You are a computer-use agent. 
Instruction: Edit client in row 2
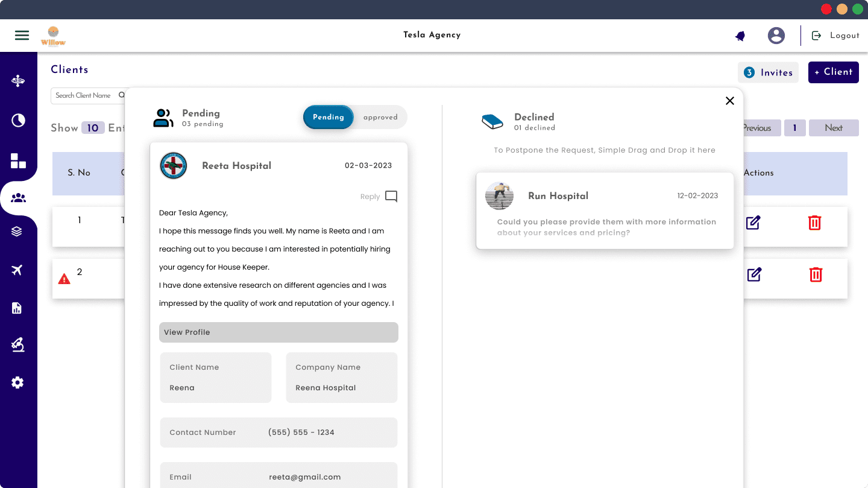pos(754,274)
